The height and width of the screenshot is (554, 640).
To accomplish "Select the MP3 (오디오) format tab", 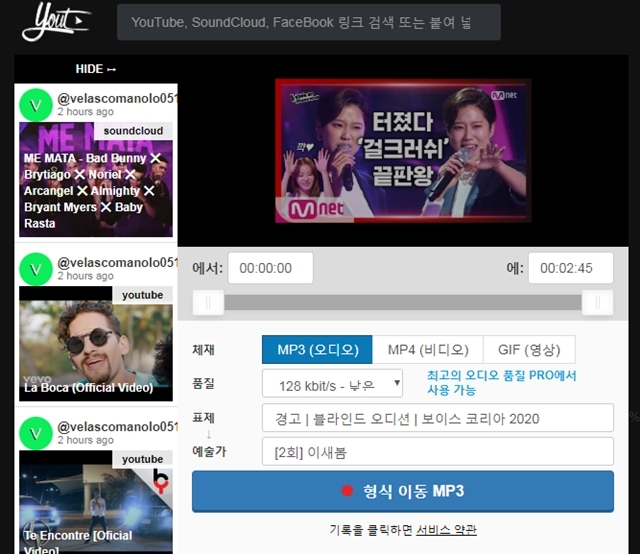I will coord(317,349).
